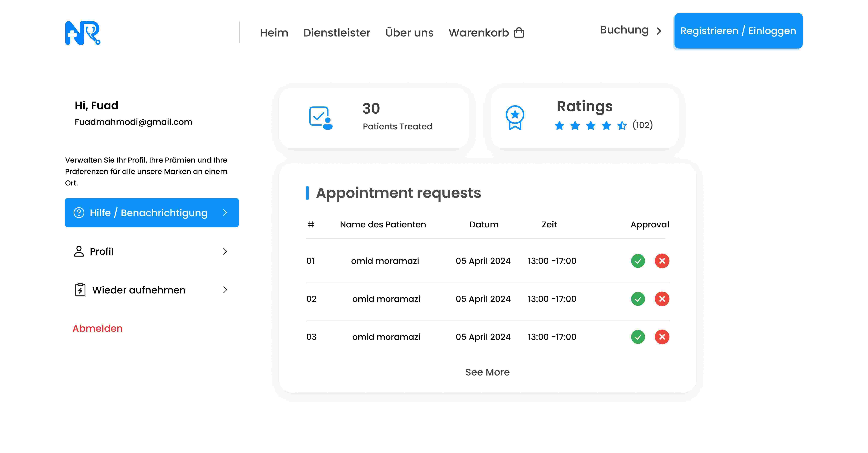
Task: Open the Buchung nav item
Action: click(x=624, y=30)
